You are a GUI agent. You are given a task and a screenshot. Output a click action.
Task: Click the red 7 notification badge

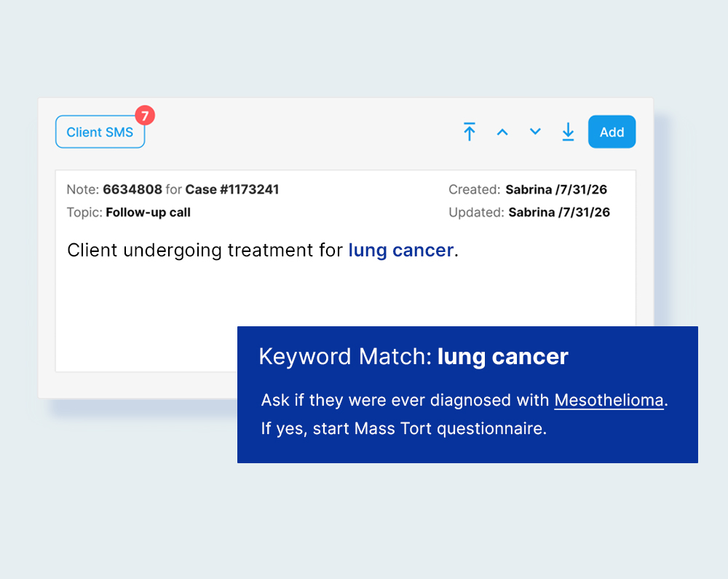pyautogui.click(x=145, y=115)
